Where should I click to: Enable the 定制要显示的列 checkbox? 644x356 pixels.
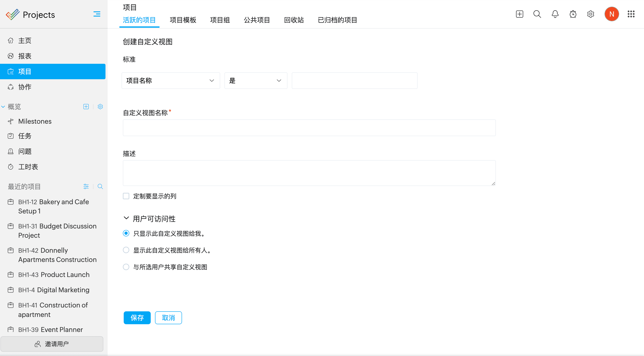(x=126, y=196)
